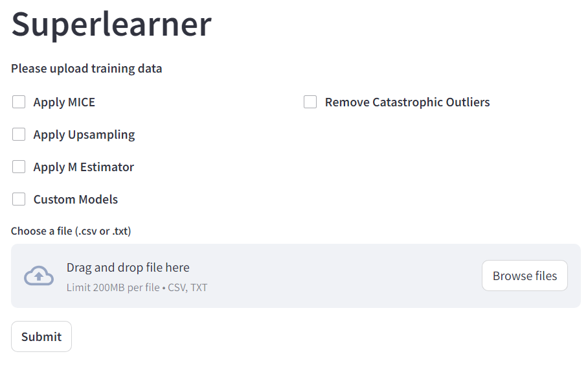
Task: Click the "Apply Upsampling" label text
Action: point(84,135)
